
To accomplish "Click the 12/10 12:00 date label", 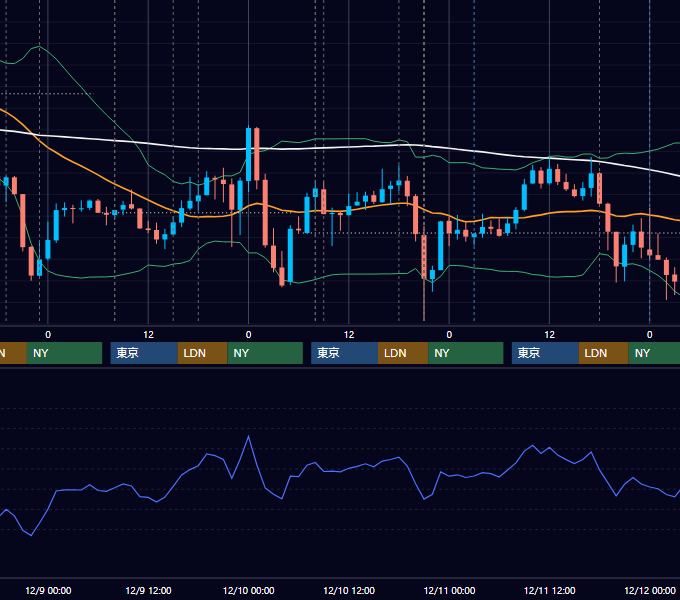I will pyautogui.click(x=349, y=590).
